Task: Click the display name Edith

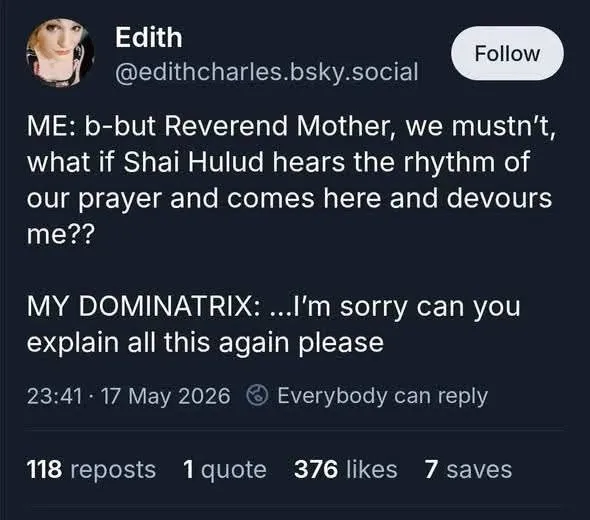Action: (x=149, y=37)
